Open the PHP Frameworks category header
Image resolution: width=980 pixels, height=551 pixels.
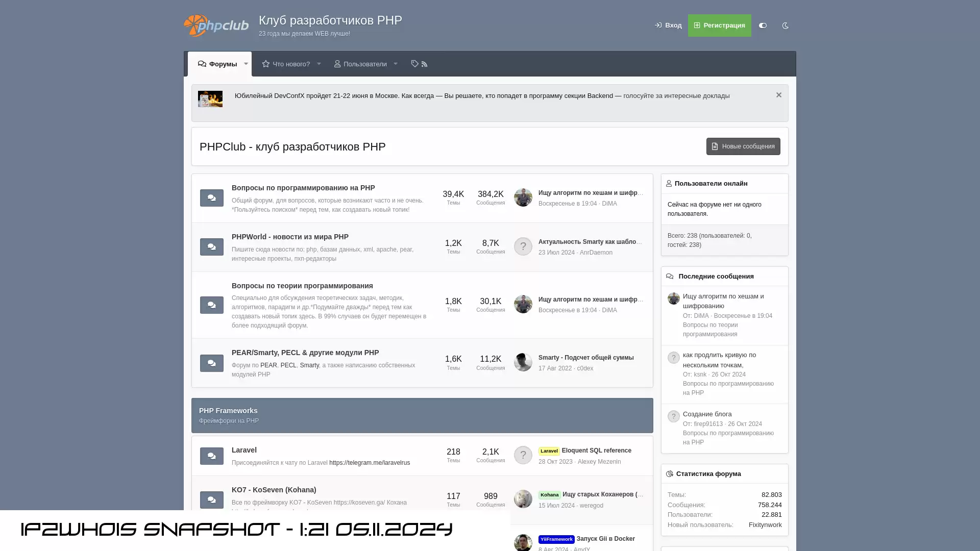228,411
